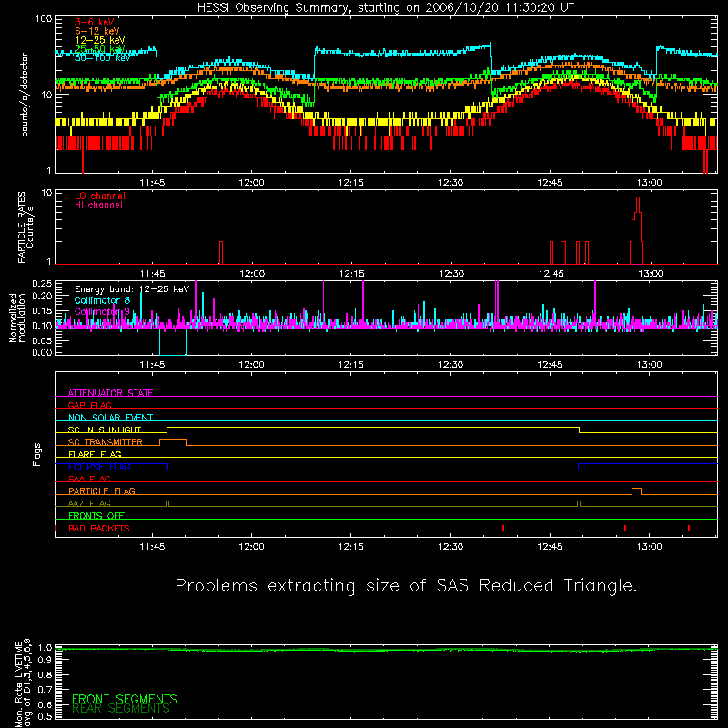
Task: Click the Mon. Rate LIVETIME axis title
Action: point(24,682)
